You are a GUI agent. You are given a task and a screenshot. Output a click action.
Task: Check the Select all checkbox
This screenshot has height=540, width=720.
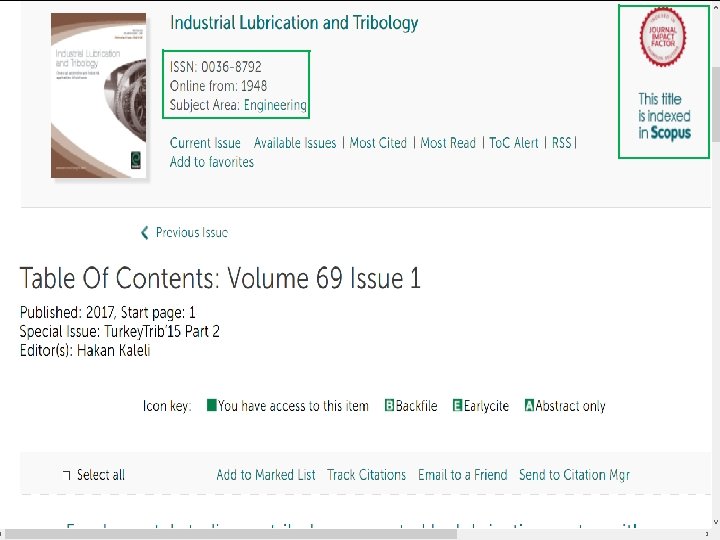67,475
